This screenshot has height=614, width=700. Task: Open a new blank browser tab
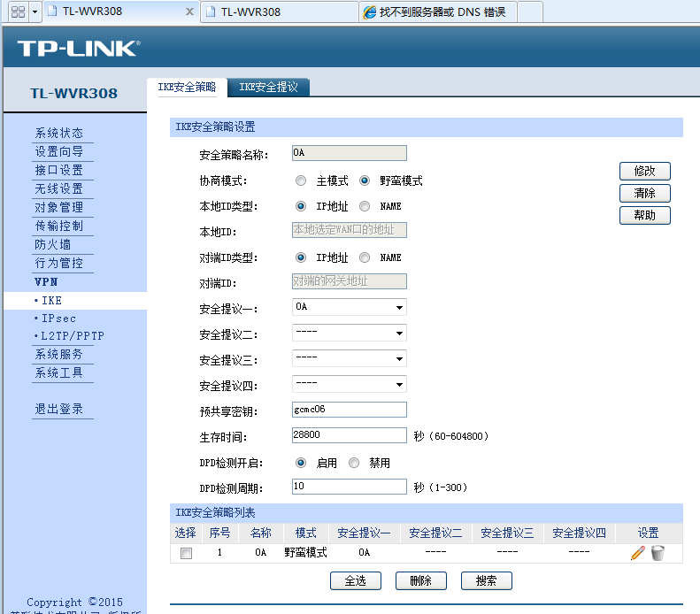click(530, 12)
